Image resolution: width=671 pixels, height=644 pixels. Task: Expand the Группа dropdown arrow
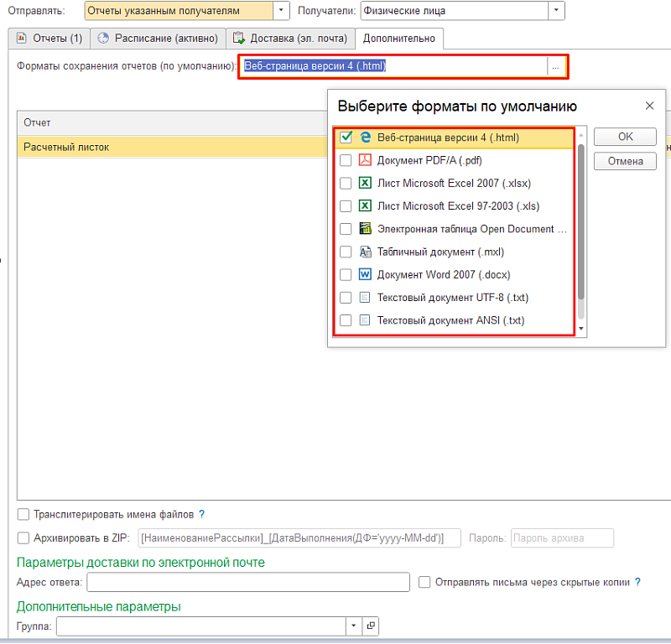click(x=354, y=626)
